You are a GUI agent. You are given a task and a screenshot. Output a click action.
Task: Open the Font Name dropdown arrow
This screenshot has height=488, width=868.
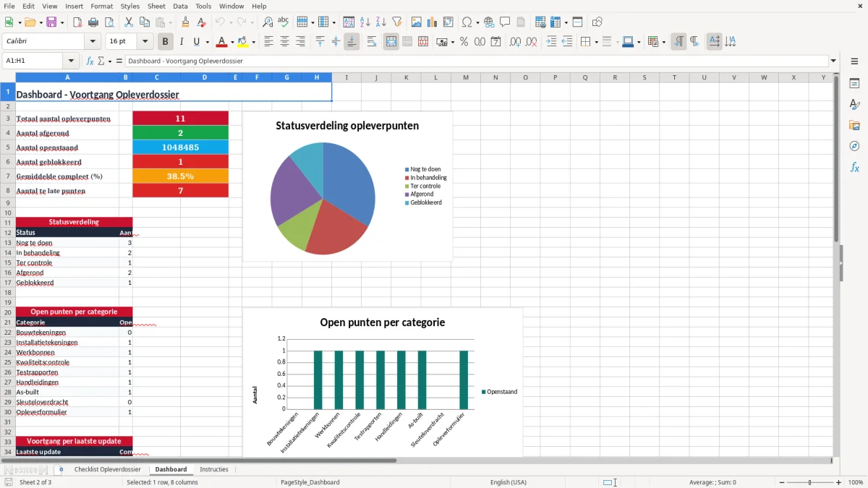(x=93, y=42)
